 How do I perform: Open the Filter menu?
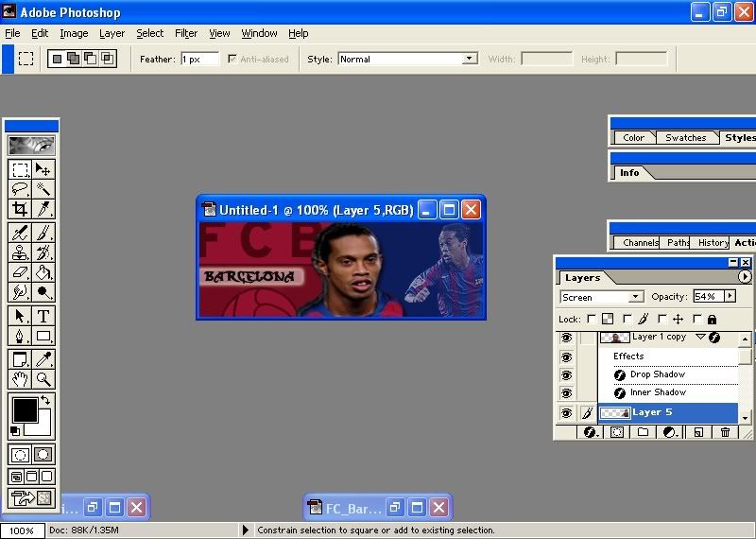click(x=186, y=33)
